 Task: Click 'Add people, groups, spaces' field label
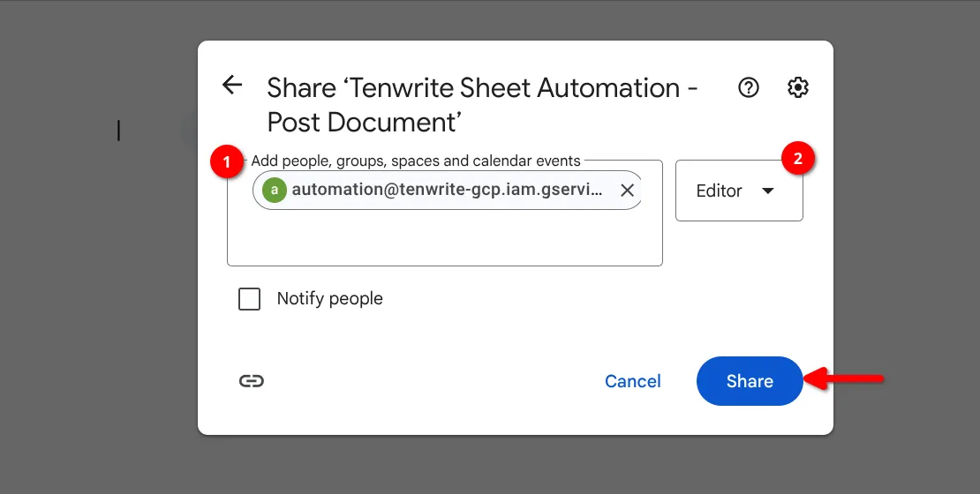point(416,161)
